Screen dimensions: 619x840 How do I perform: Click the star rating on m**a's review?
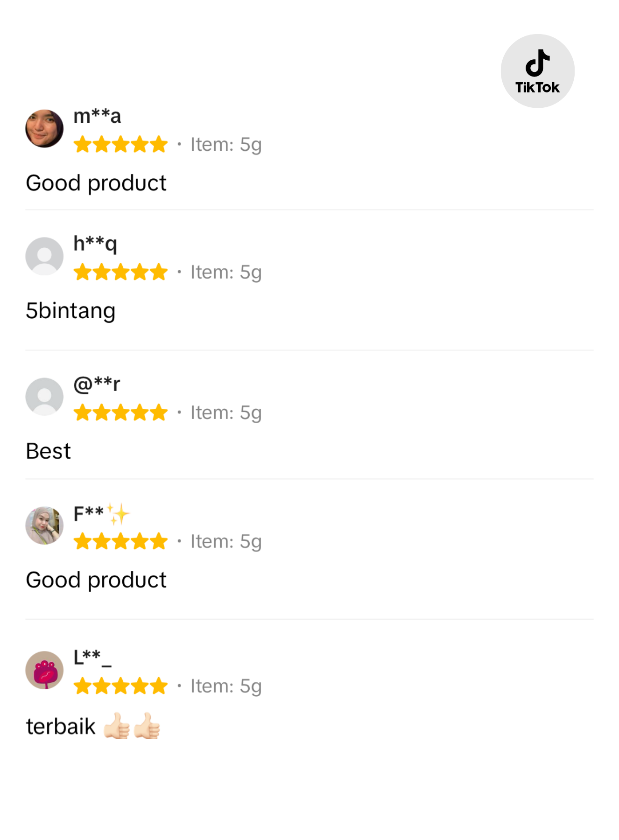(x=120, y=145)
